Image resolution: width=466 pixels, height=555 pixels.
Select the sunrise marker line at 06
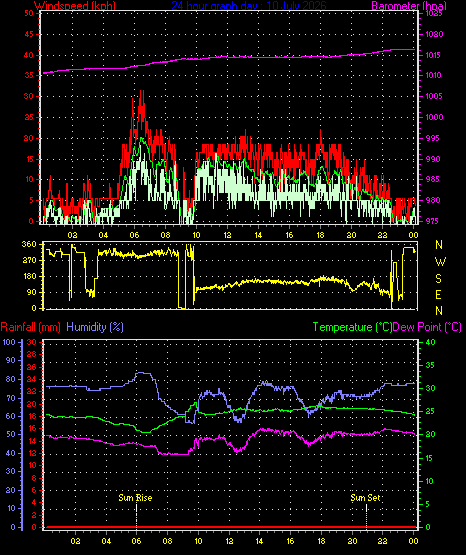tap(137, 516)
